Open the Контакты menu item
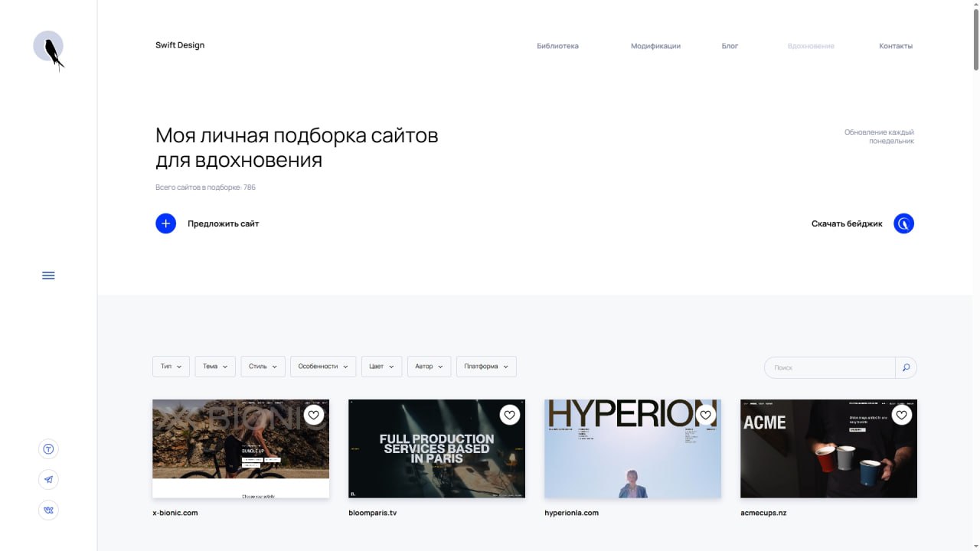 896,46
